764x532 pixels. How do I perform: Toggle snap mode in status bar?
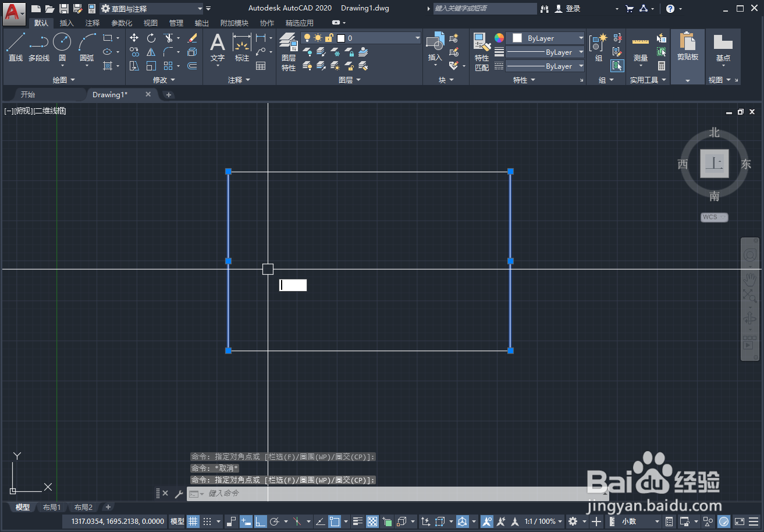click(x=206, y=522)
